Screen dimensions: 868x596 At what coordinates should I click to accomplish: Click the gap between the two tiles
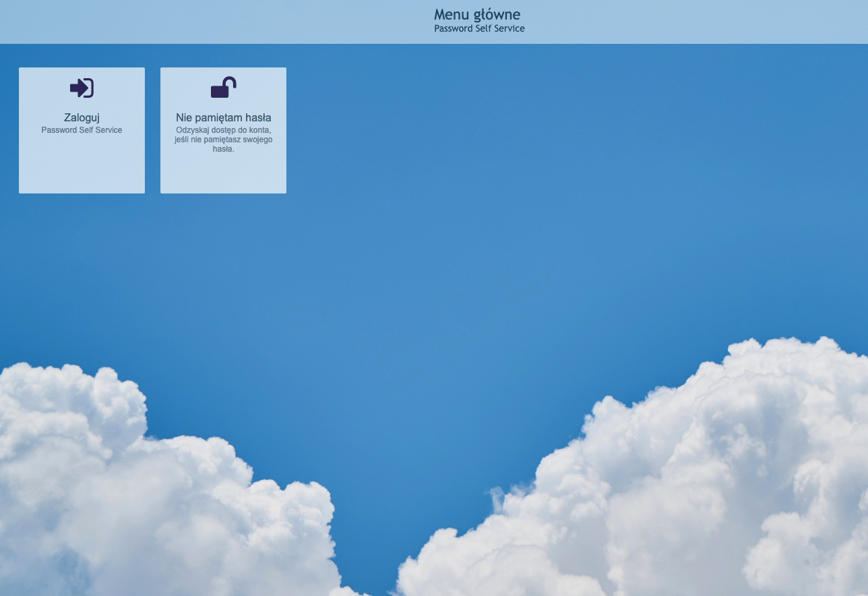tap(152, 130)
